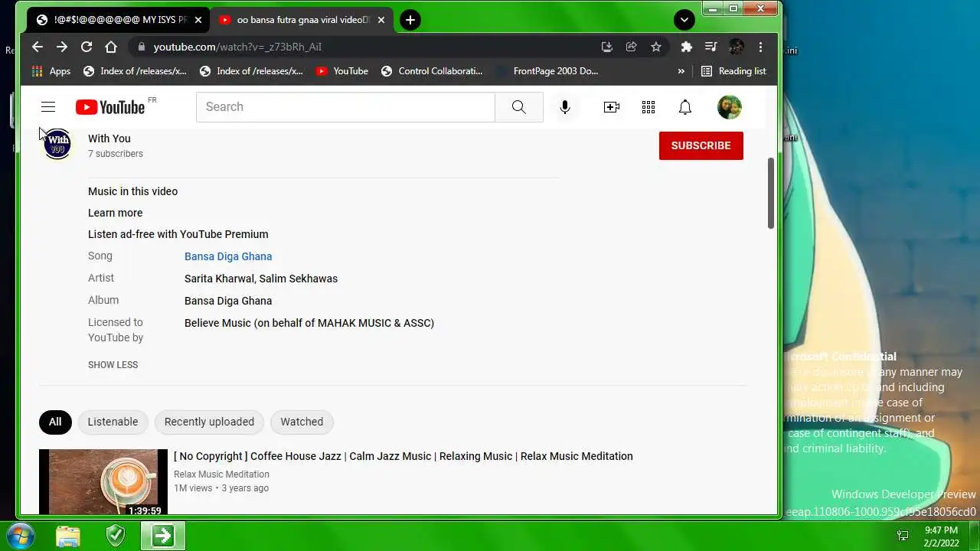980x551 pixels.
Task: Select the All filter chip
Action: click(55, 422)
